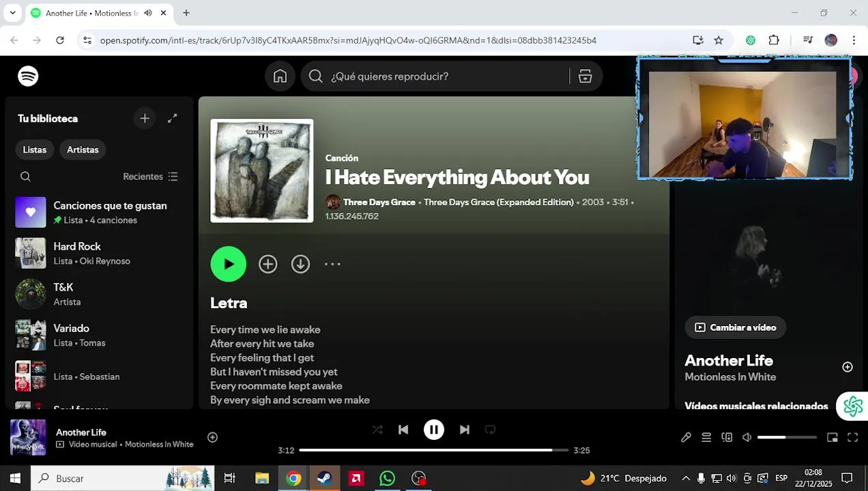The width and height of the screenshot is (868, 491).
Task: Mute the Spotify volume
Action: tap(747, 437)
